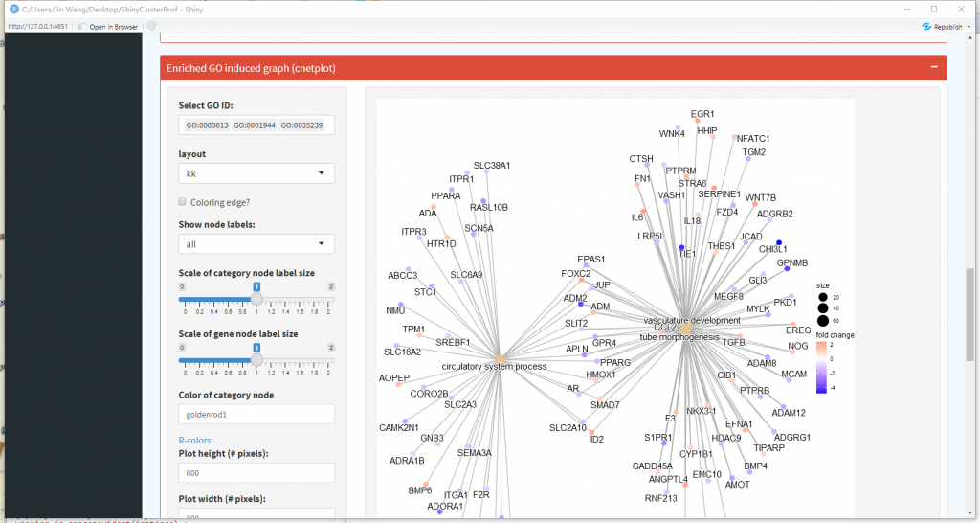Click the PPARA gene label
Viewport: 980px width, 523px height.
pos(446,195)
